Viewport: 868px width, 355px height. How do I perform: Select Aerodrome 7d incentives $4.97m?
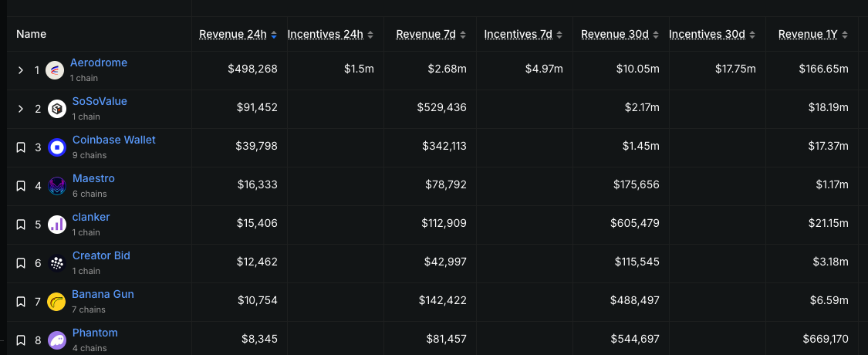(544, 69)
